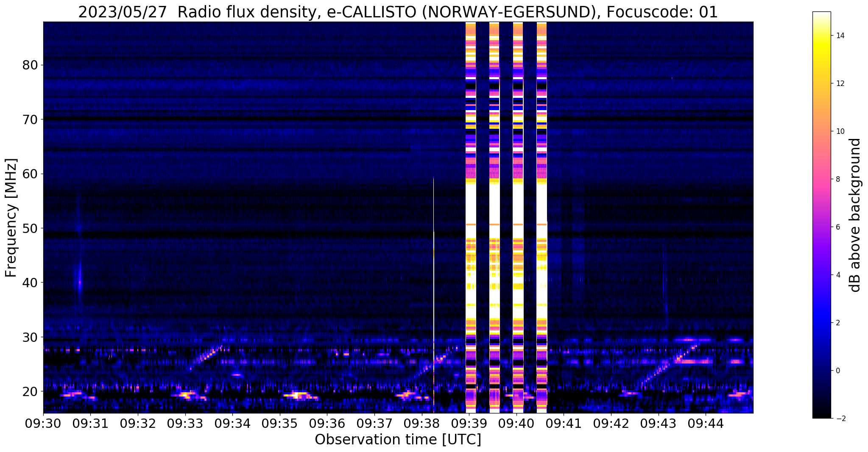The image size is (868, 452).
Task: Click the 09:37 time tick label
Action: point(374,424)
